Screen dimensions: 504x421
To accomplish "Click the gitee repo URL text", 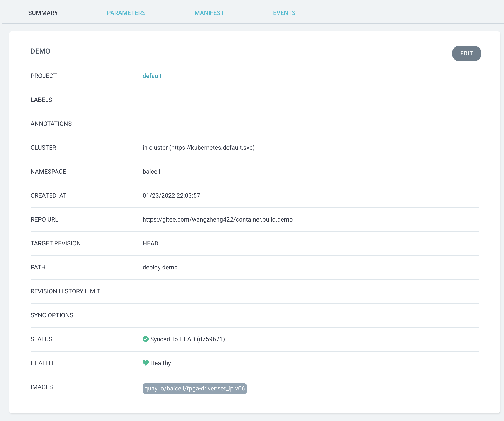I will point(218,219).
